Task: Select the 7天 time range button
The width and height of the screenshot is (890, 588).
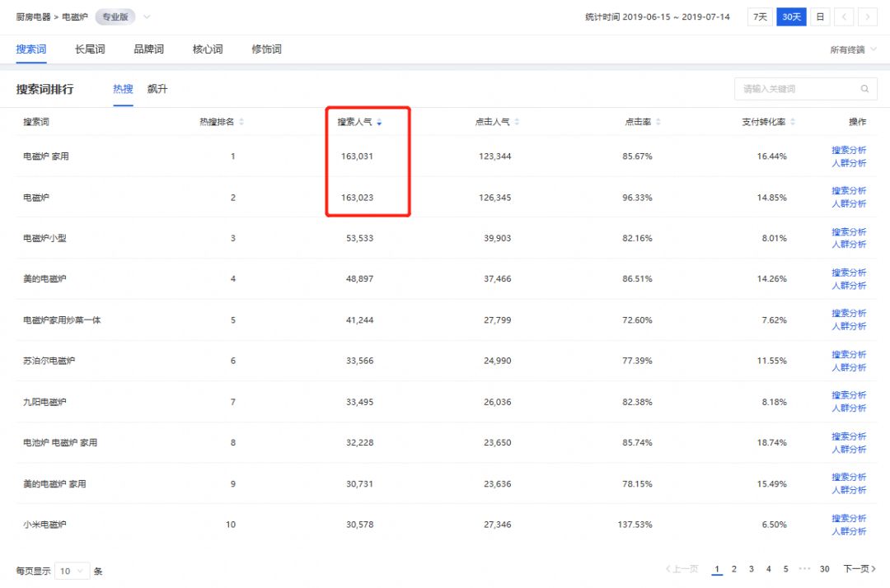Action: tap(758, 16)
